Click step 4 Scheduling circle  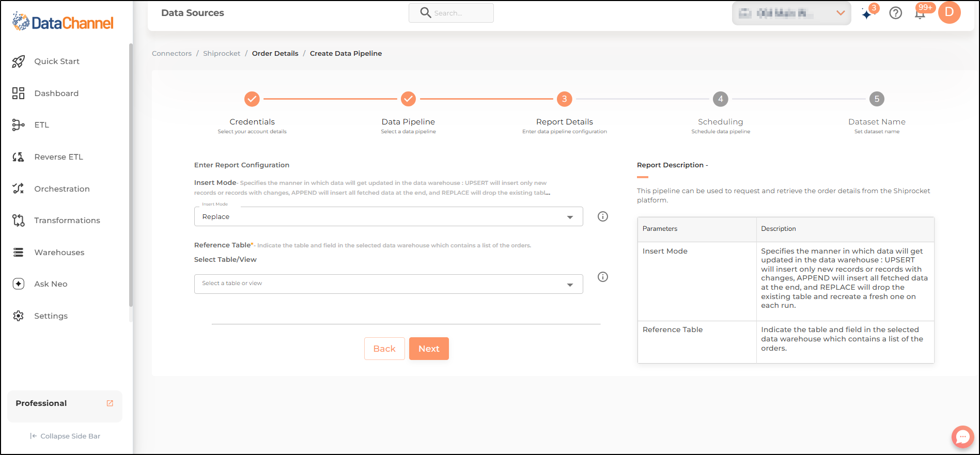721,99
